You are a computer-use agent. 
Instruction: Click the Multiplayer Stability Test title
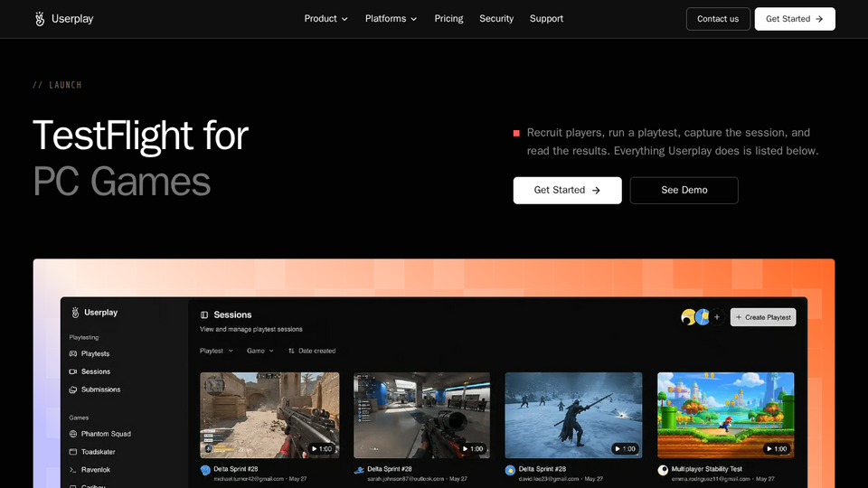click(x=707, y=469)
